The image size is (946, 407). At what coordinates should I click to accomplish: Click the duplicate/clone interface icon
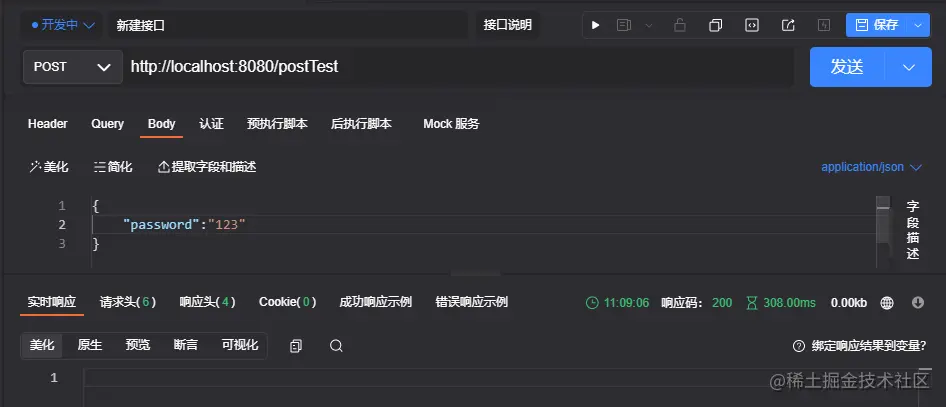click(716, 25)
